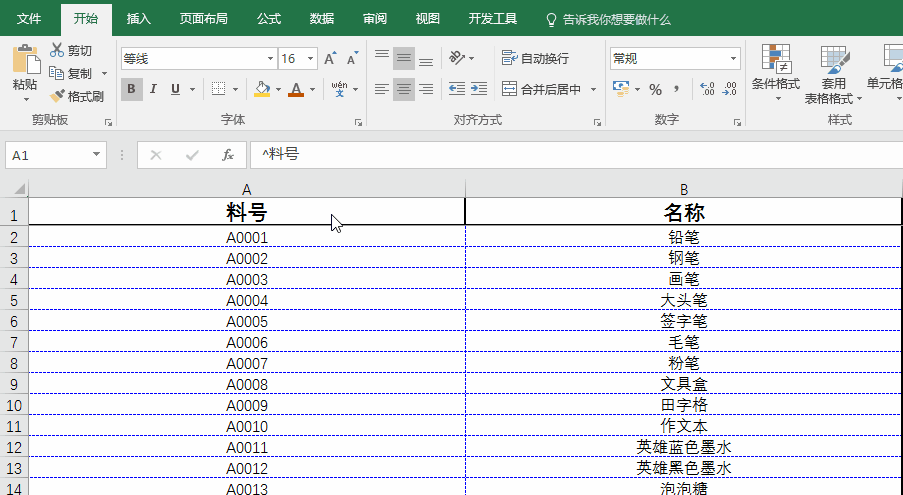Toggle Underline formatting

coord(175,89)
